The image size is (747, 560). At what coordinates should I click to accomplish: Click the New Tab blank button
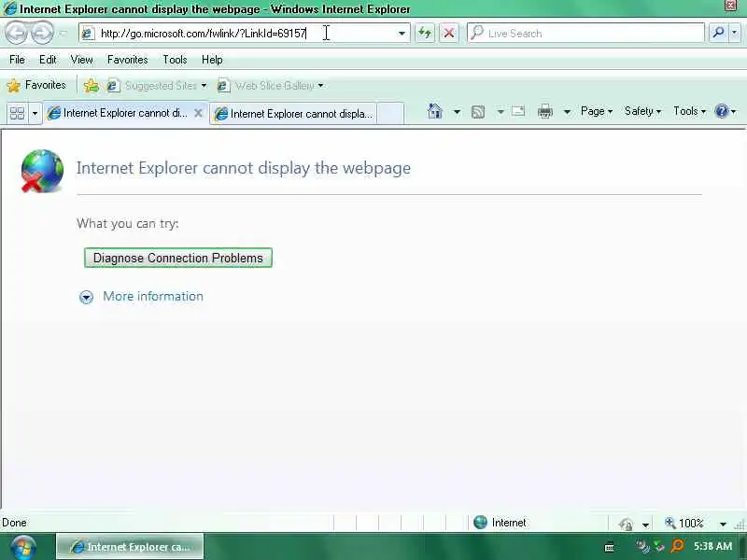pos(390,114)
